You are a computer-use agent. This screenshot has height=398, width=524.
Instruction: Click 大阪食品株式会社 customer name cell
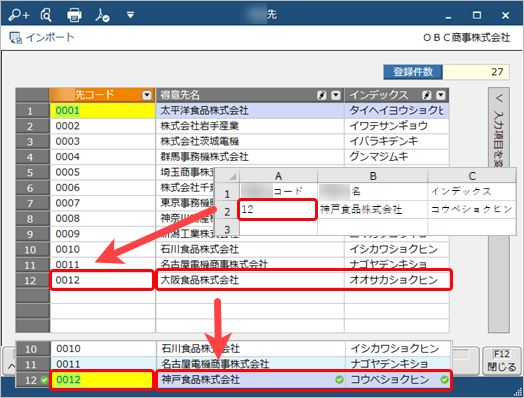(x=250, y=280)
